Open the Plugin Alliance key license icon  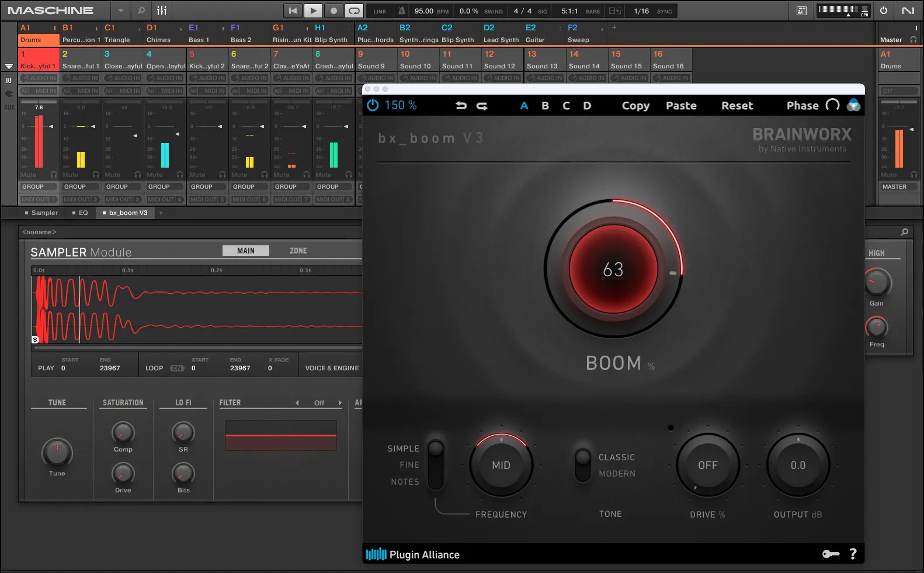(831, 554)
